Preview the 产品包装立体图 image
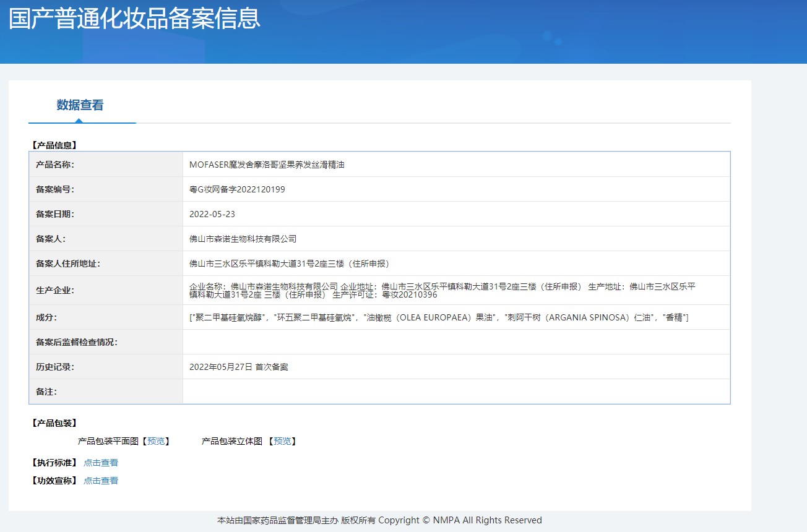The height and width of the screenshot is (532, 807). pyautogui.click(x=282, y=441)
